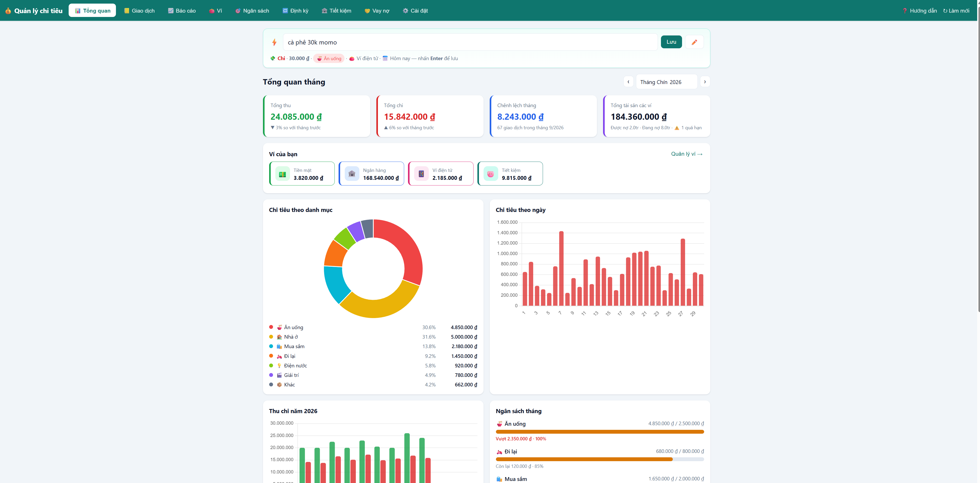This screenshot has width=980, height=483.
Task: Open the Cài đặt settings tab
Action: point(415,11)
